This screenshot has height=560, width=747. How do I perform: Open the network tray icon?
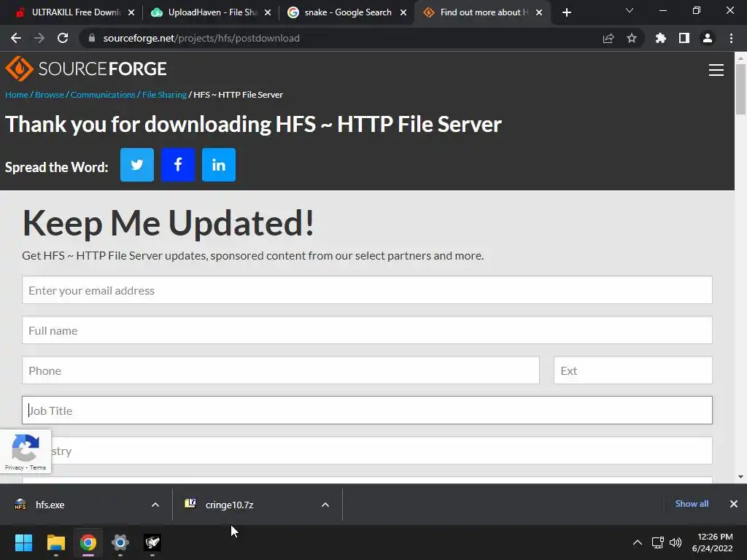click(x=658, y=542)
